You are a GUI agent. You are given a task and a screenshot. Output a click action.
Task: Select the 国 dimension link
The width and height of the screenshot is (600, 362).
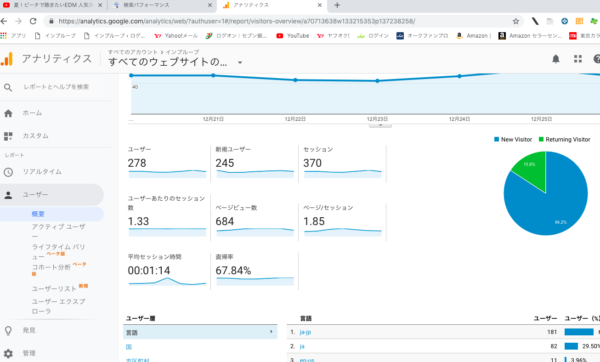tap(129, 347)
